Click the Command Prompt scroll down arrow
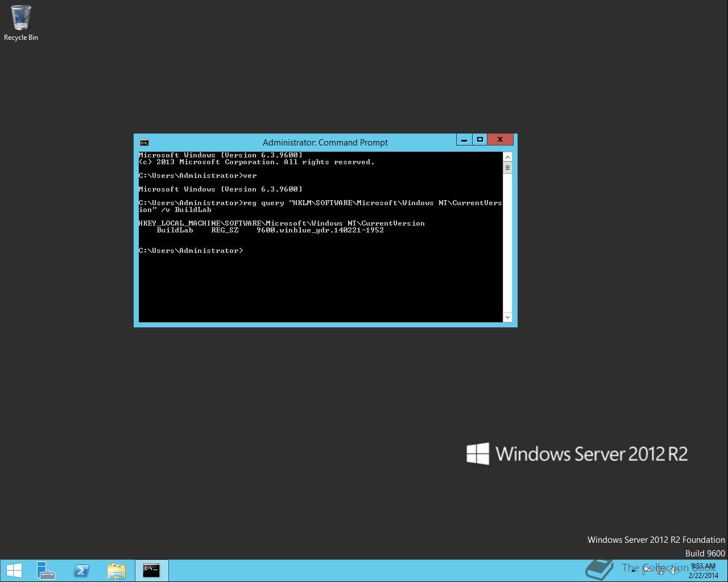728x582 pixels. [x=507, y=317]
